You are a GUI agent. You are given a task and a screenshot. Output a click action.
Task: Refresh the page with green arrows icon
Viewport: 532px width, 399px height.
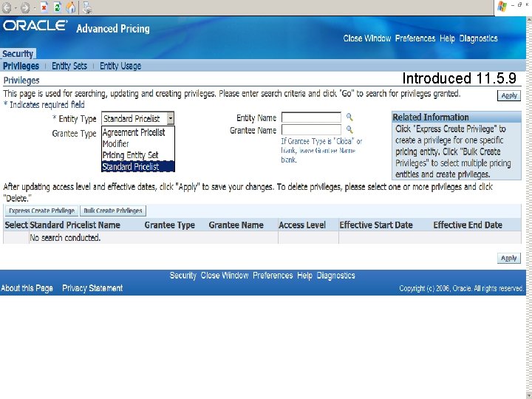click(x=58, y=7)
